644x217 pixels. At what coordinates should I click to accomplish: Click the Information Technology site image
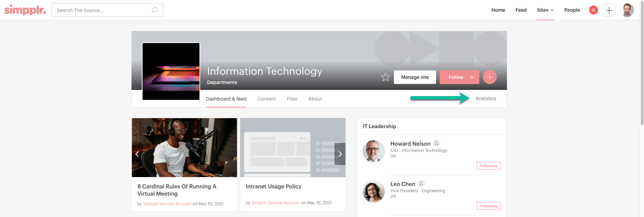click(171, 71)
